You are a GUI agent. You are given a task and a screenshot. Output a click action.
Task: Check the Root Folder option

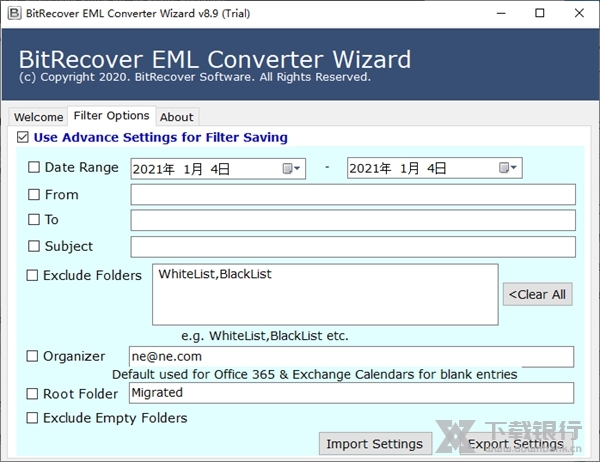click(32, 393)
